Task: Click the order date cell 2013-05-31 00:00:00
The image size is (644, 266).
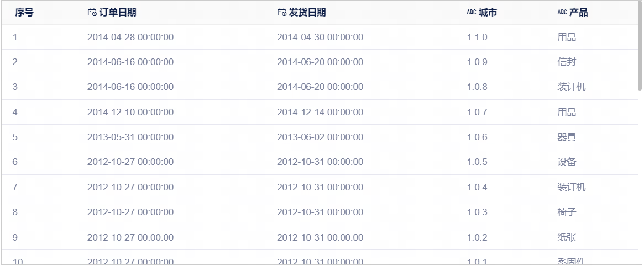Action: coord(130,137)
